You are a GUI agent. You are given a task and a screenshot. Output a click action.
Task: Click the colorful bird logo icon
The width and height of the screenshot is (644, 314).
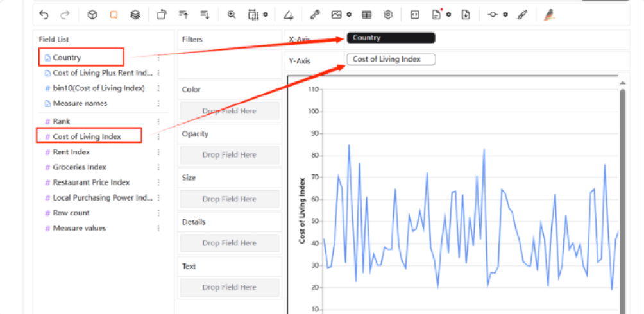click(x=549, y=15)
